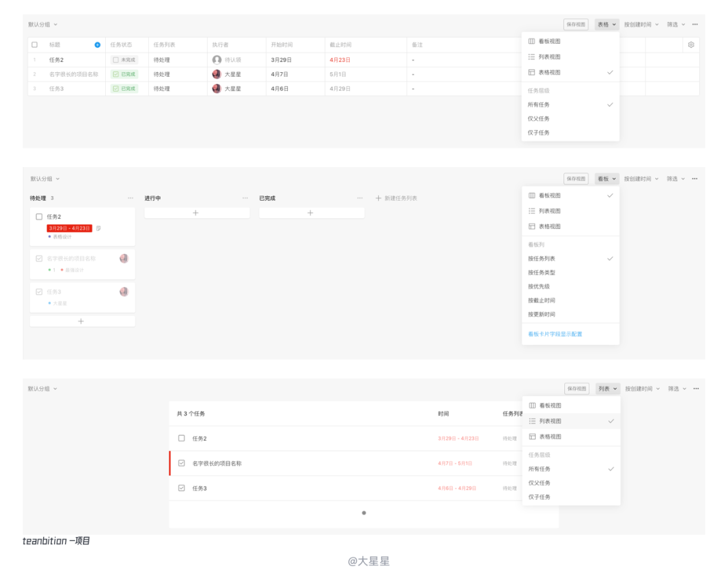Expand 默认分组 dropdown in kanban view panel
Viewport: 728px width, 574px height.
tap(45, 179)
